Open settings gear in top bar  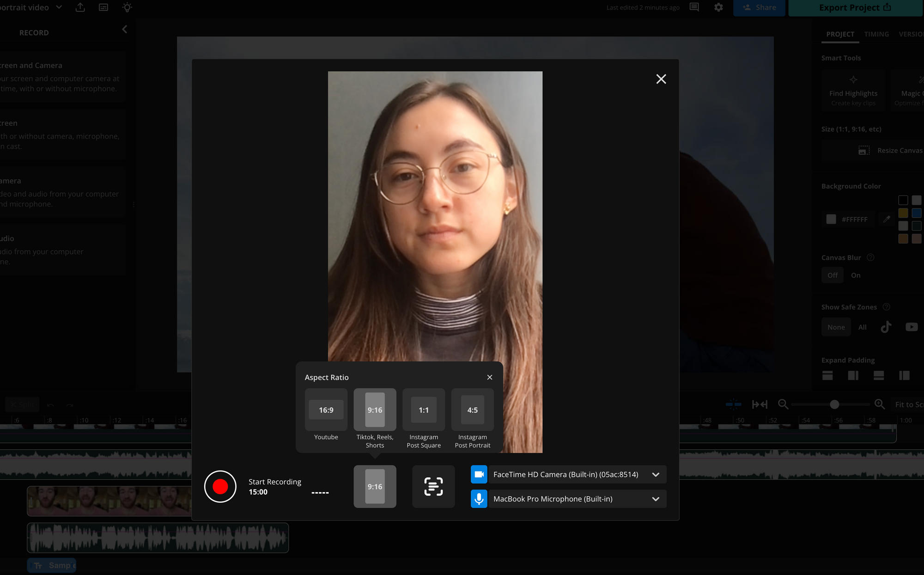pos(718,7)
